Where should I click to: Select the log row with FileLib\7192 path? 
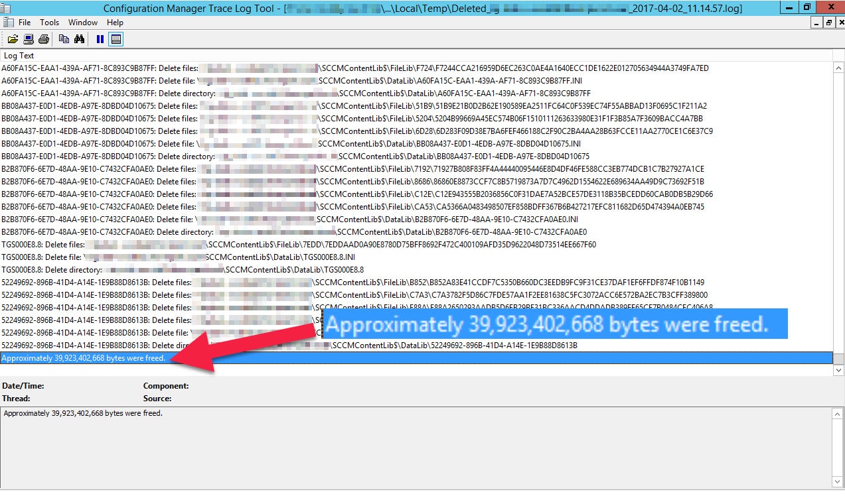416,169
